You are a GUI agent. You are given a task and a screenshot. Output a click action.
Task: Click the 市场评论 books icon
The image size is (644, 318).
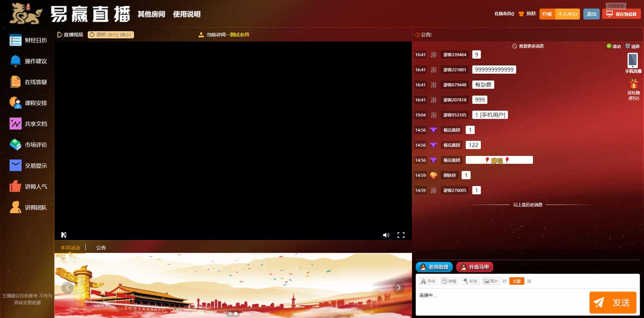[x=15, y=145]
